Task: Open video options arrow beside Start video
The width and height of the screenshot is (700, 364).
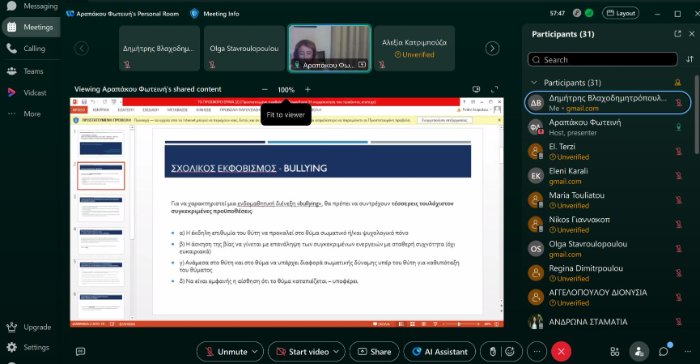Action: coord(337,351)
